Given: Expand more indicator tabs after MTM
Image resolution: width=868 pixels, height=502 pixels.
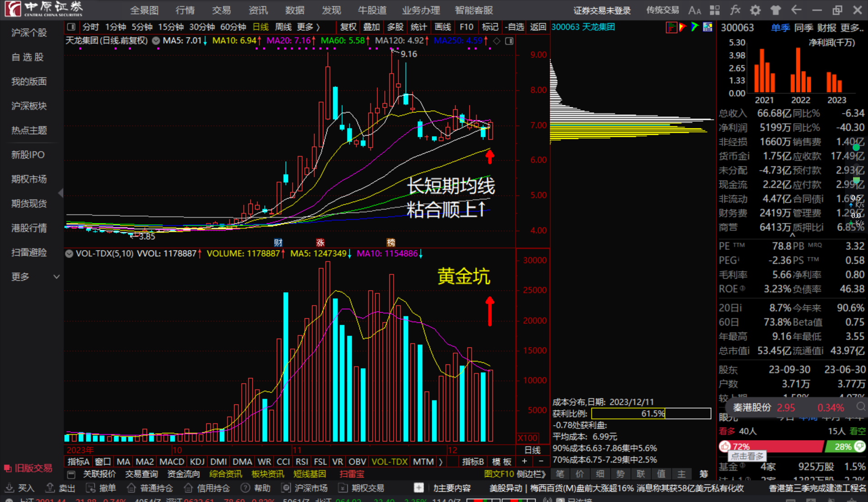Looking at the screenshot, I should [x=440, y=462].
